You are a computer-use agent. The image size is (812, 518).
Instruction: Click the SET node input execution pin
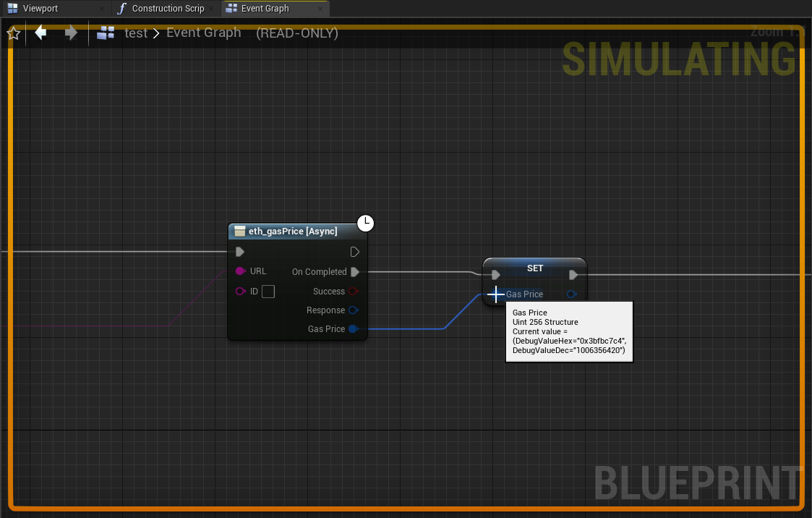click(x=495, y=275)
